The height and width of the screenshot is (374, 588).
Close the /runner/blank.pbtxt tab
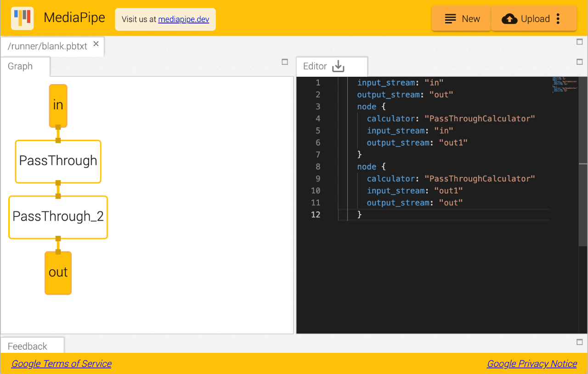click(x=96, y=44)
